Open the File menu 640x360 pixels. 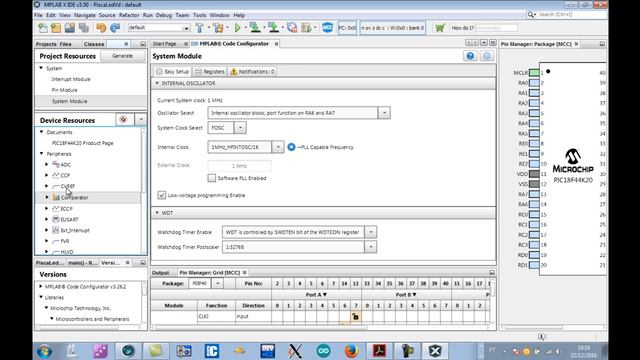coord(38,15)
